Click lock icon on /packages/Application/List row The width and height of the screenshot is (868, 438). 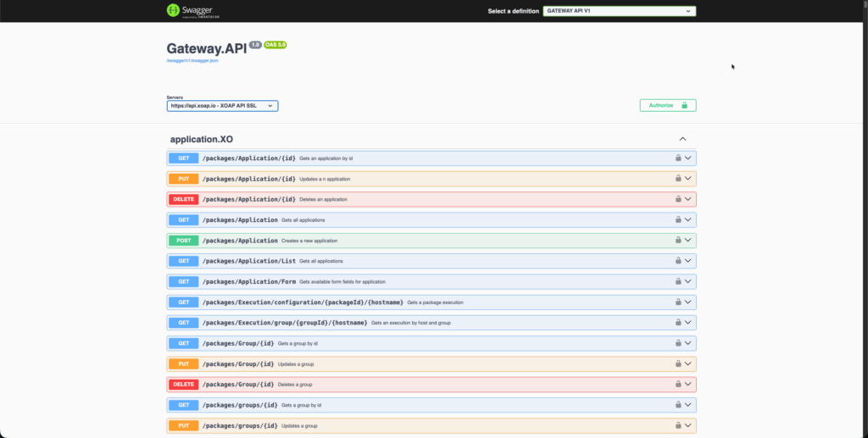click(678, 261)
